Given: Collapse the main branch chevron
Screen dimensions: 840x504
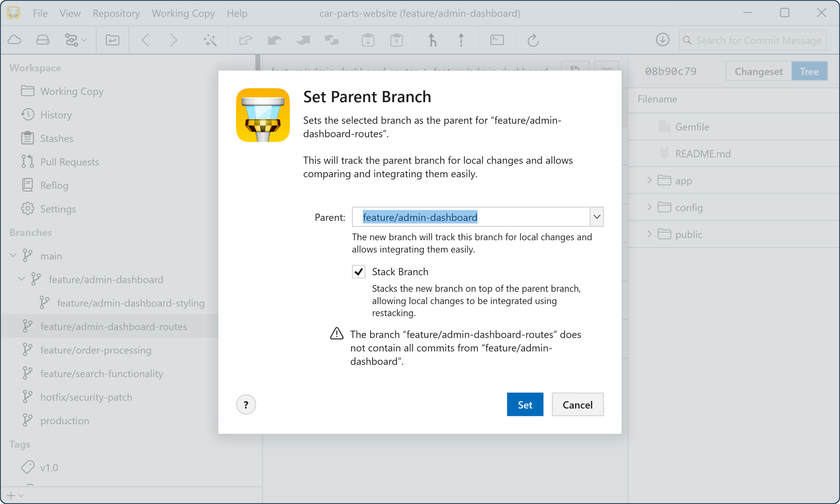Looking at the screenshot, I should [13, 255].
